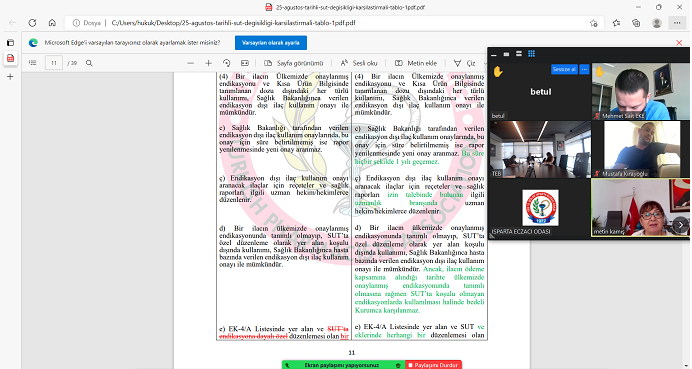
Task: Go back with the arrow button
Action: tap(12, 23)
